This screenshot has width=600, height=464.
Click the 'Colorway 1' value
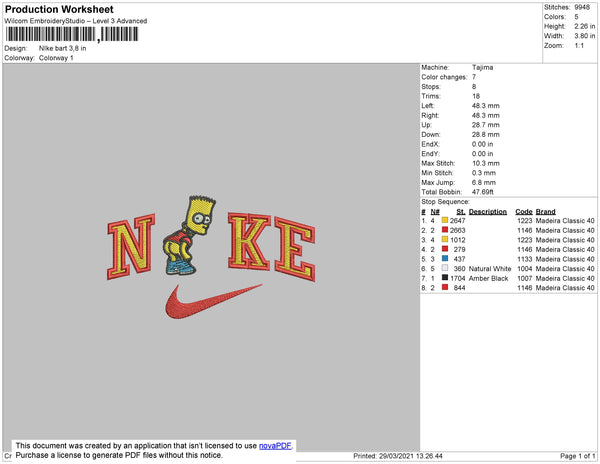pos(56,58)
